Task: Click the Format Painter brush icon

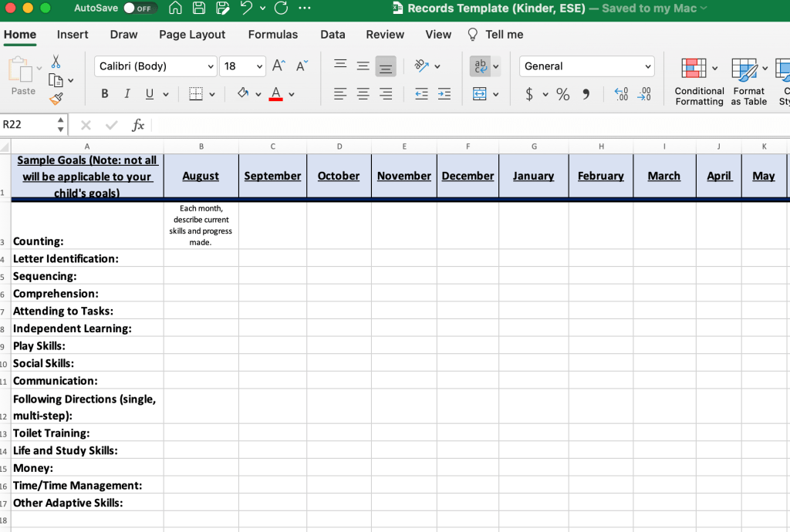Action: 56,99
